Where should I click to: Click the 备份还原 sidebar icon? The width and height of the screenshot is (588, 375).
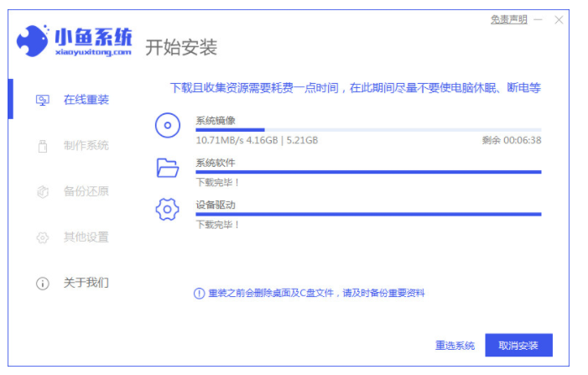pyautogui.click(x=42, y=191)
